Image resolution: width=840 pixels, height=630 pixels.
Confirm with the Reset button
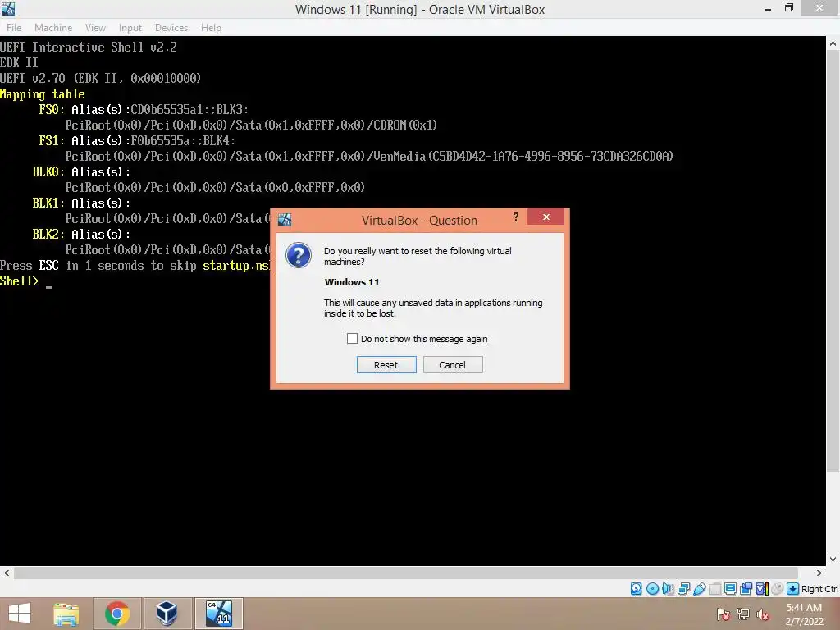(x=386, y=365)
